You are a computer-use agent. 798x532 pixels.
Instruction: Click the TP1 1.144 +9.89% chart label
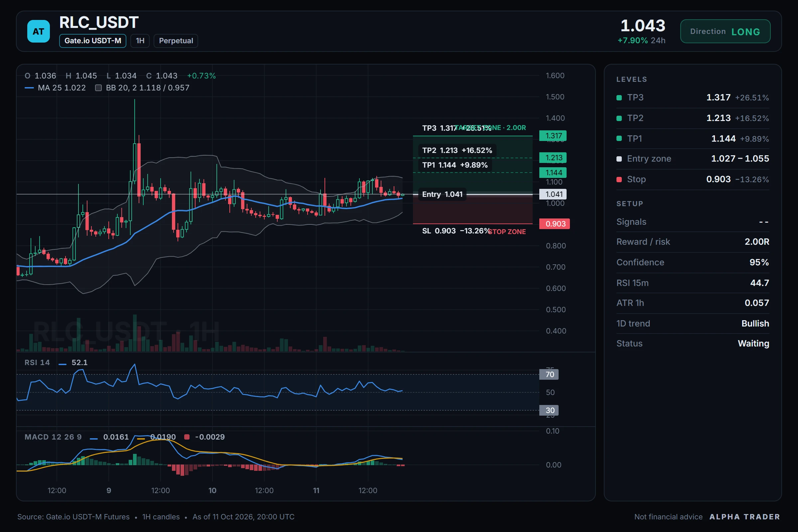[x=455, y=165]
